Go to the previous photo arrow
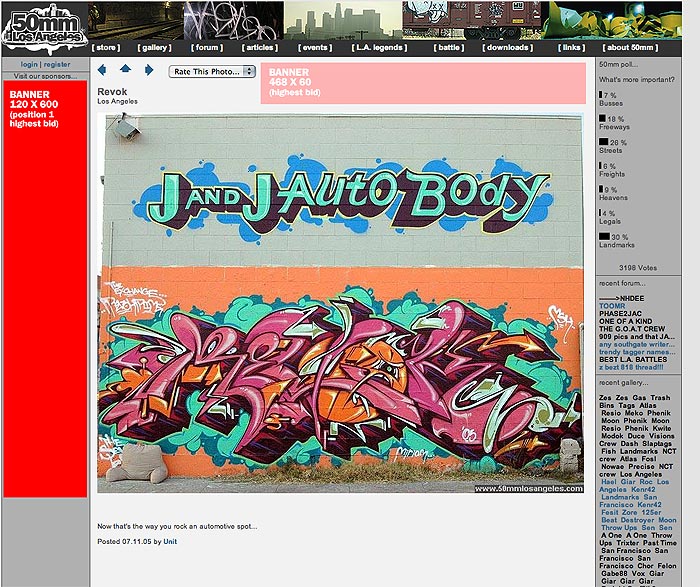 pos(102,70)
